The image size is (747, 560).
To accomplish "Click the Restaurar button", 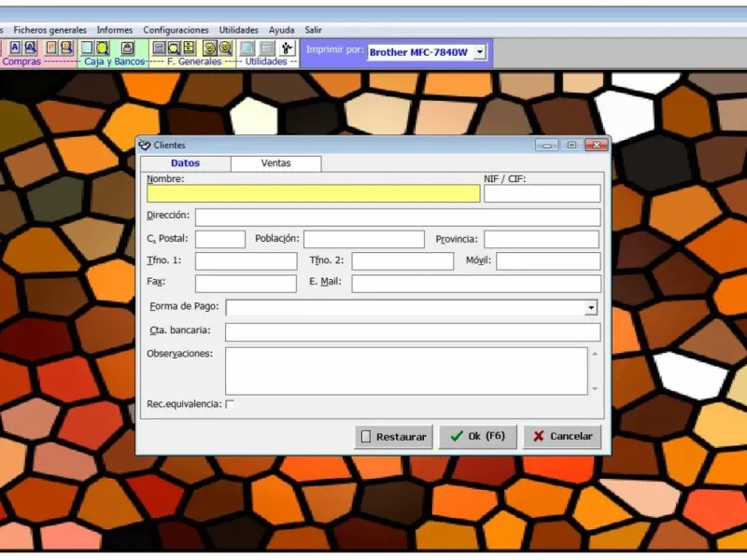I will coord(393,437).
